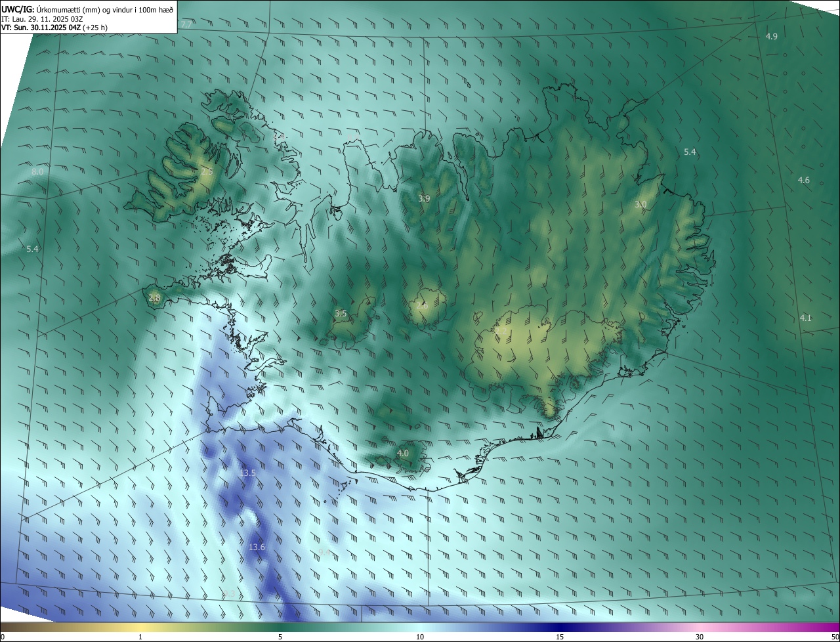Viewport: 840px width, 642px height.
Task: Click the "VT: Sun. 30.11.2025 04Z (+25 h)" line
Action: click(54, 28)
